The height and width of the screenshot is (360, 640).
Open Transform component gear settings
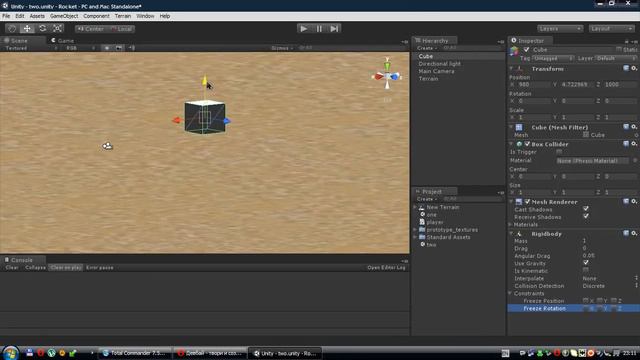[634, 68]
